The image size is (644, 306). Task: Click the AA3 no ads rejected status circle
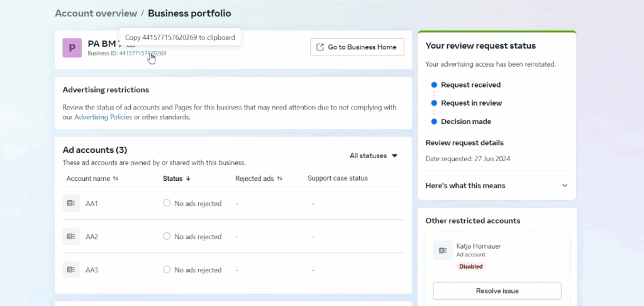point(167,269)
